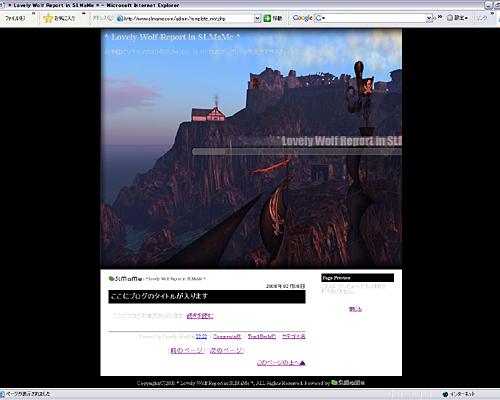Click the status bar page-loaded message
Viewport: 500px width, 400px height.
tap(28, 394)
